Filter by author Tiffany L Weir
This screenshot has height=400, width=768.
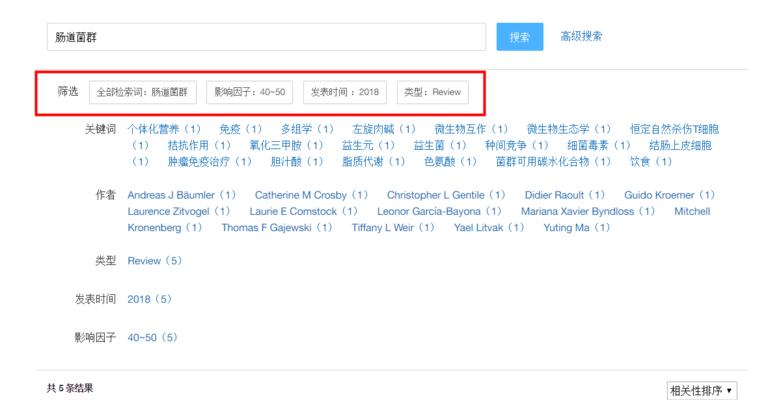[393, 227]
